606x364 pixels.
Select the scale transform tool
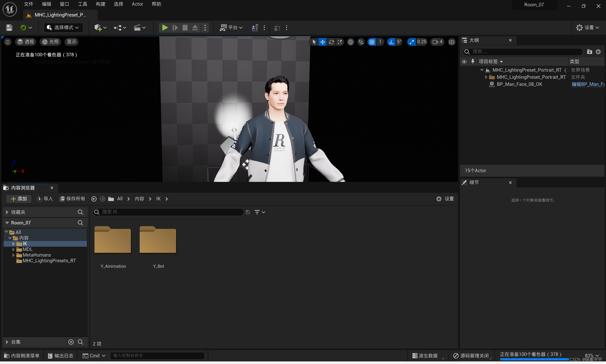tap(340, 42)
